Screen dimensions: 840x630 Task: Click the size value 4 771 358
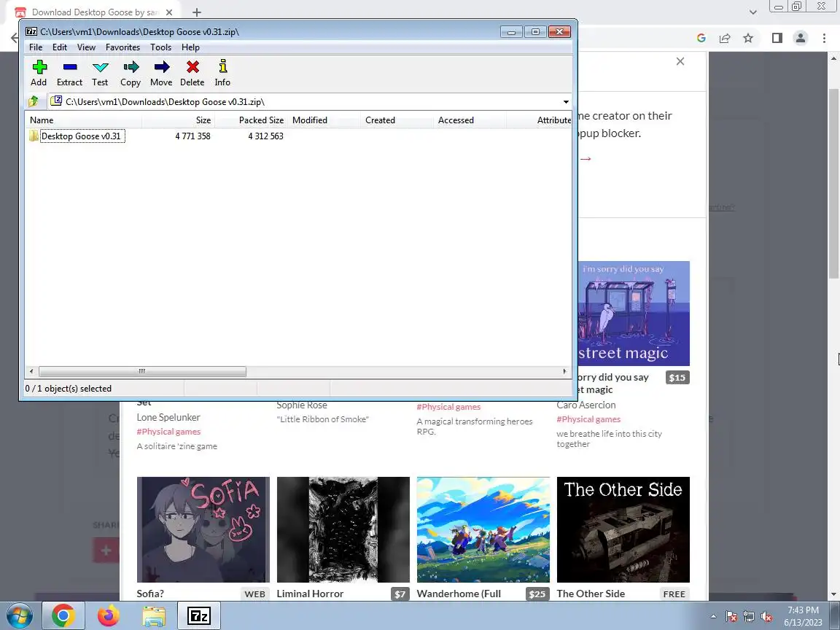(192, 136)
